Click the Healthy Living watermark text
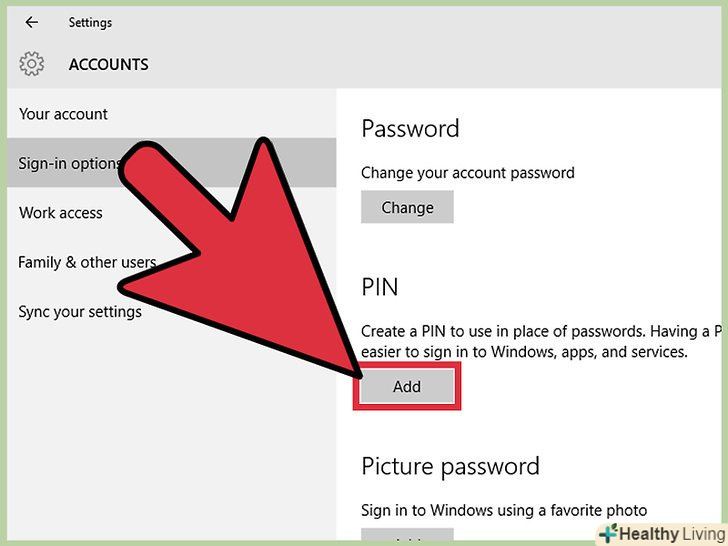This screenshot has height=546, width=728. pos(670,534)
